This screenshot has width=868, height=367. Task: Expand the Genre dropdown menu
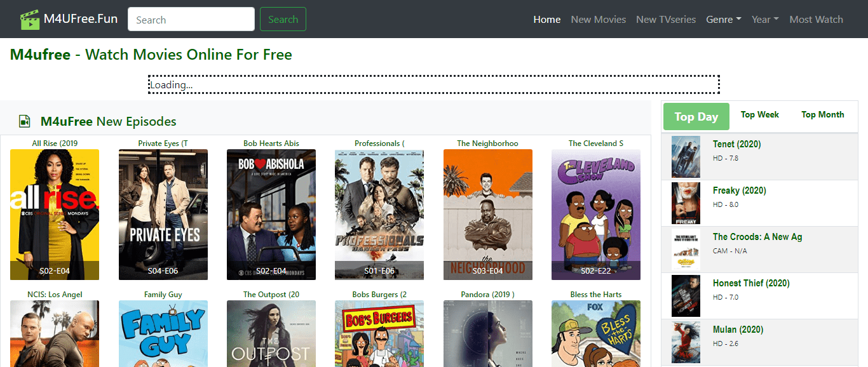pos(724,19)
